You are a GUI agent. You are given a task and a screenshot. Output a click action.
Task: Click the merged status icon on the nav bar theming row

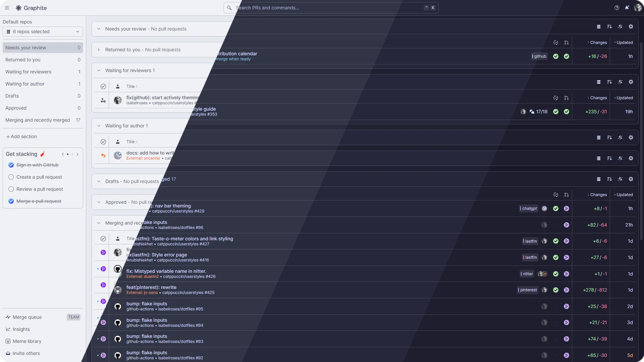click(x=567, y=208)
